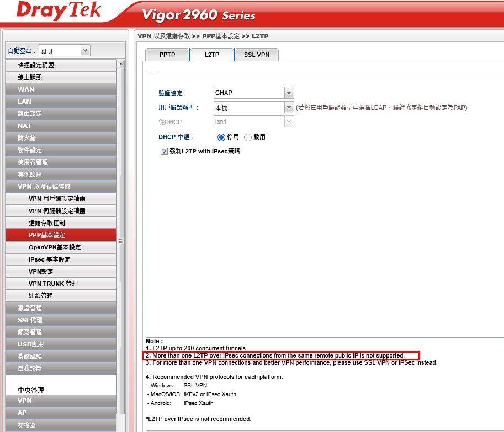
Task: Expand the WAN menu section
Action: tap(61, 89)
